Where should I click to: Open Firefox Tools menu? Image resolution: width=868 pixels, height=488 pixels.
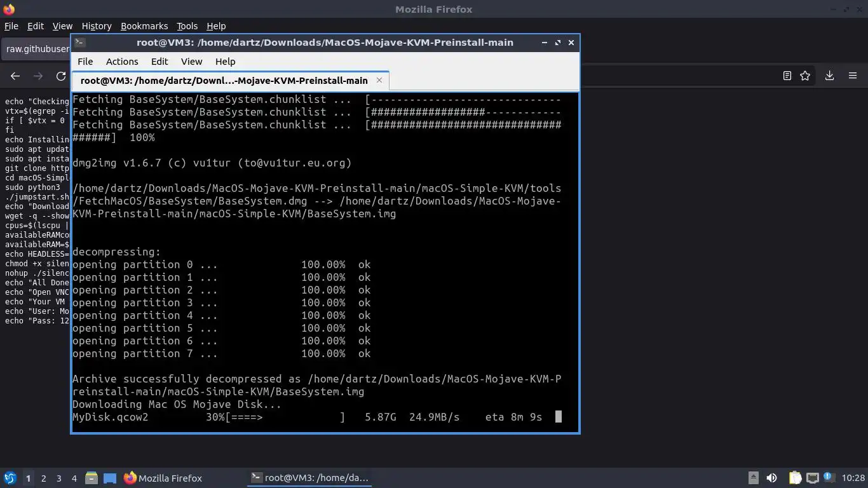pos(187,26)
